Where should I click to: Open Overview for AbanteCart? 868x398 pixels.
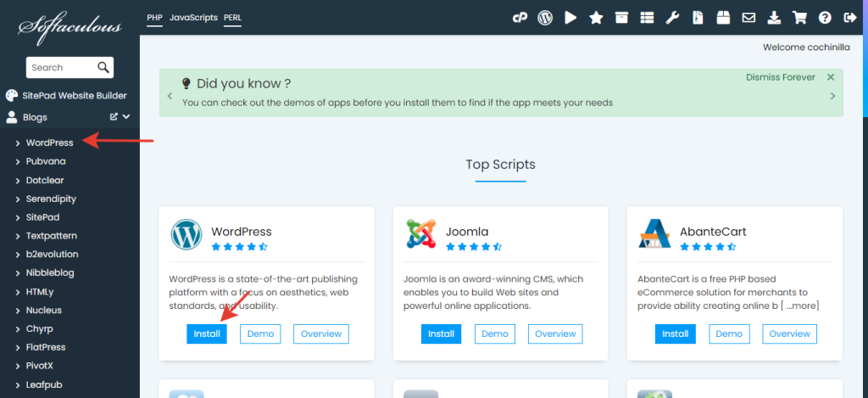789,334
